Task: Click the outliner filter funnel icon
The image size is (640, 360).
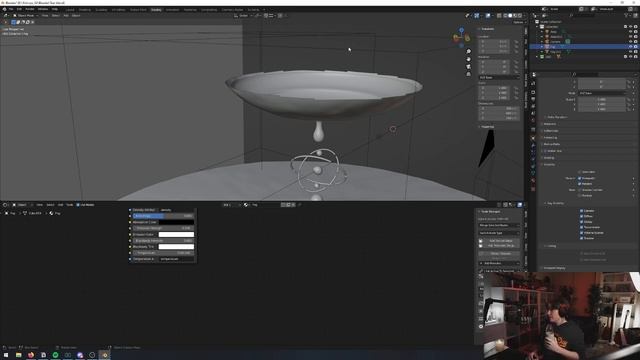Action: [626, 16]
